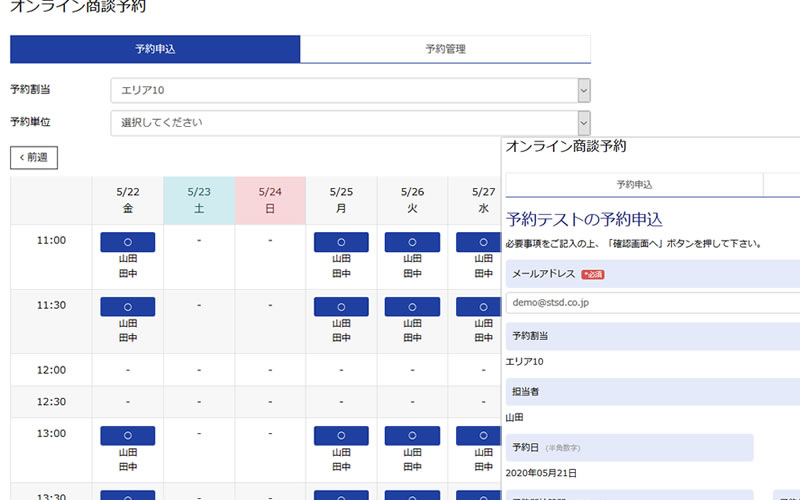Book the 11:30 slot on 5/25
Viewport: 800px width, 500px height.
(341, 307)
